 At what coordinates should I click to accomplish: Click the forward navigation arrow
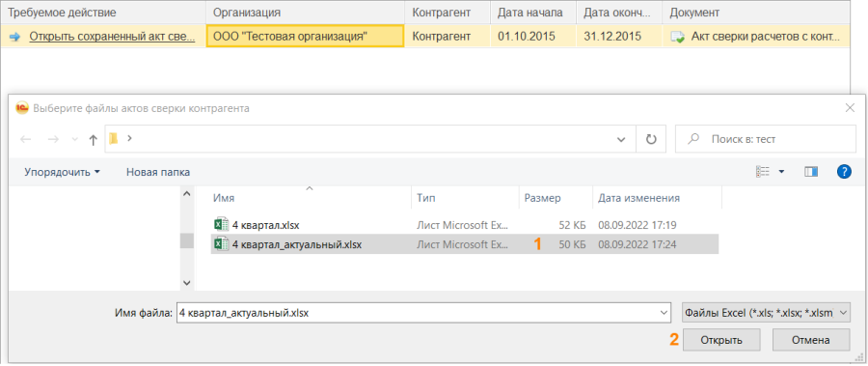[x=53, y=140]
